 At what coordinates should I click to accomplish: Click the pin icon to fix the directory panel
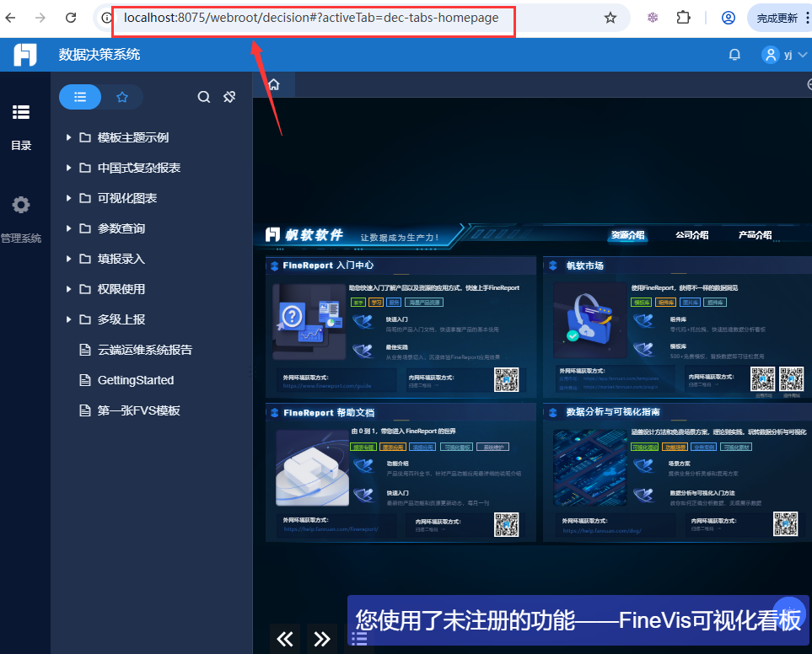[229, 97]
